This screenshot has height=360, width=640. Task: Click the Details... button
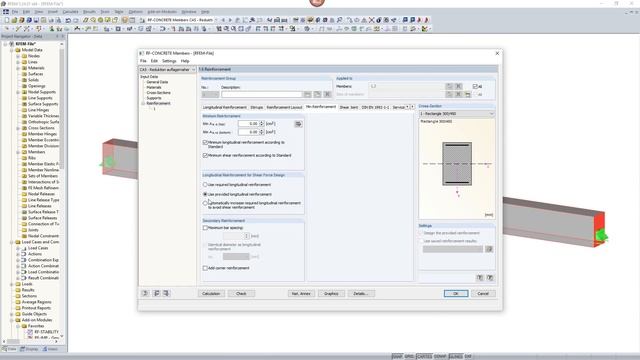361,293
